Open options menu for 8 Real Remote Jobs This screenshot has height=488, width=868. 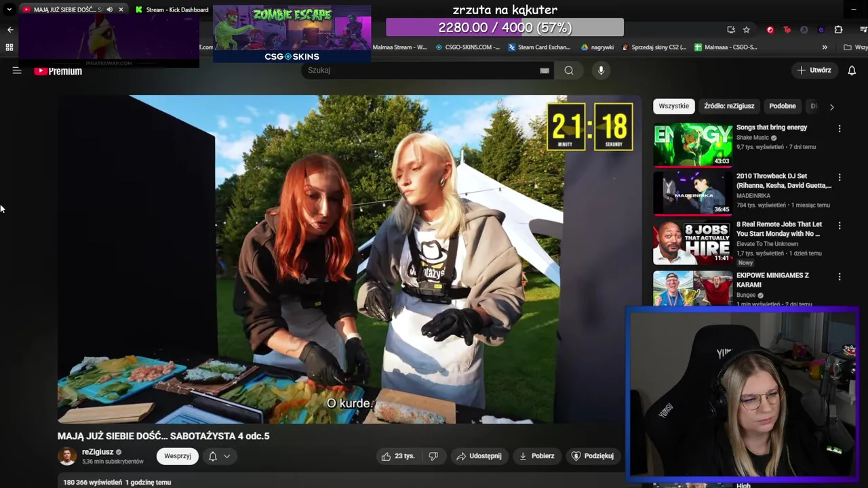[x=840, y=226]
